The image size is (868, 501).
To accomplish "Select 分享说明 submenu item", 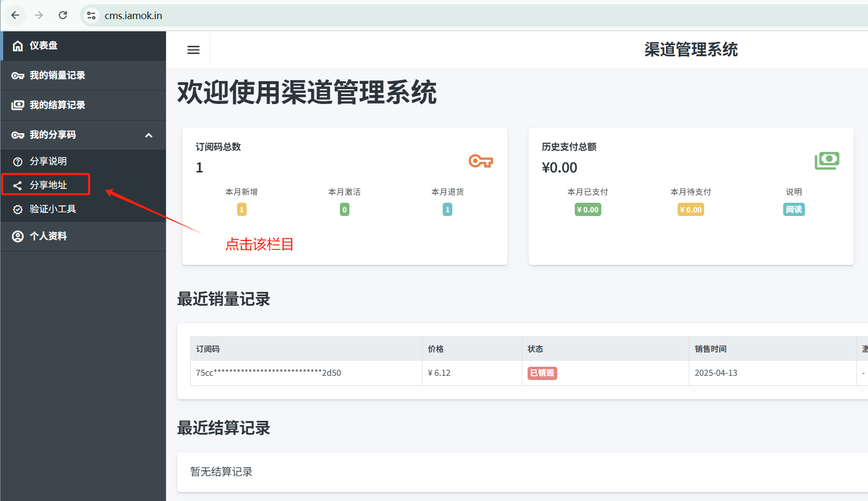I will (x=48, y=161).
